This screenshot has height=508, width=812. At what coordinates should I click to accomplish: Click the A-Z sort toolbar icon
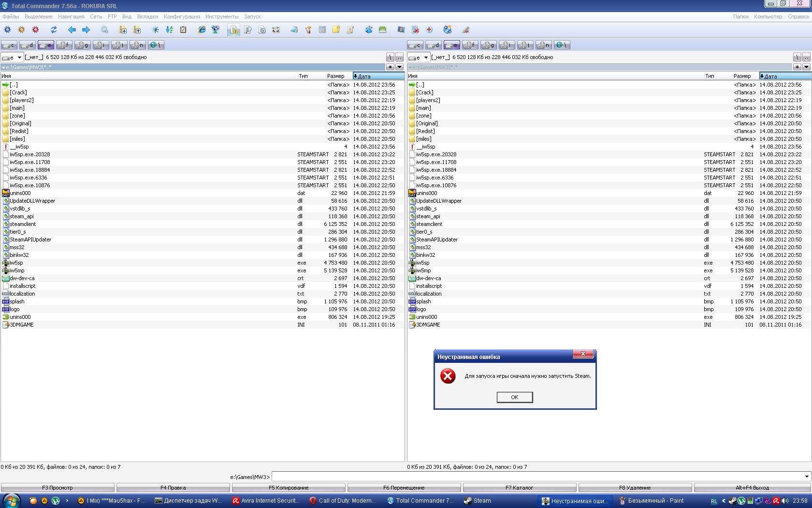pyautogui.click(x=169, y=30)
